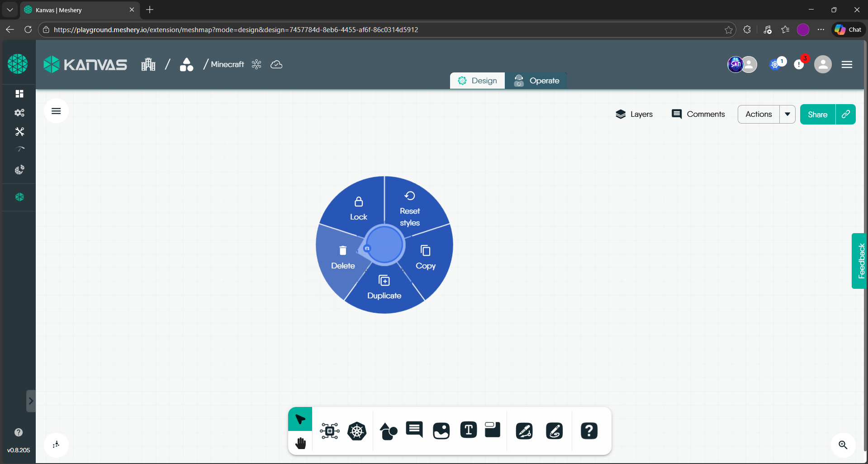Click the vertical Feedback tab

click(860, 261)
